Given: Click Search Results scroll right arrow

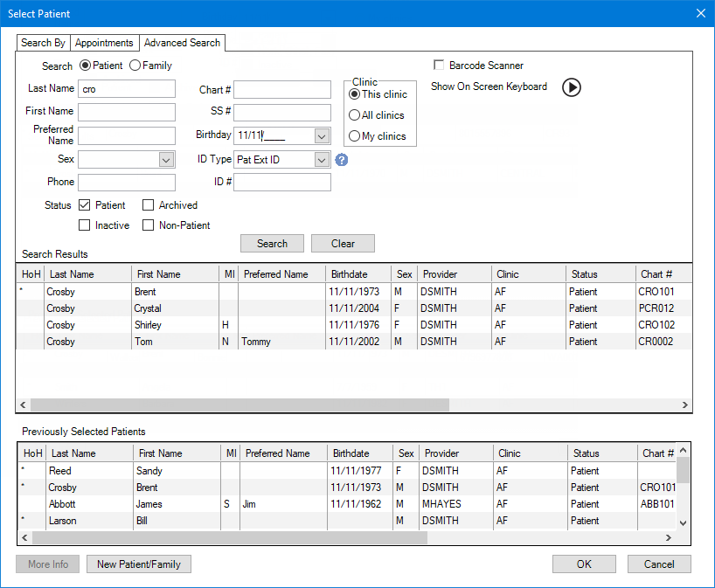Looking at the screenshot, I should click(684, 405).
